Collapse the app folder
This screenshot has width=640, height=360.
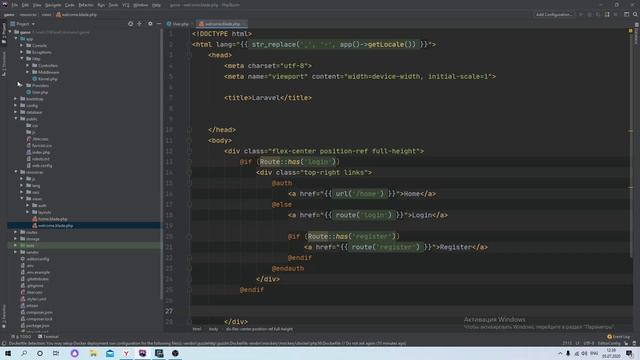(16, 39)
